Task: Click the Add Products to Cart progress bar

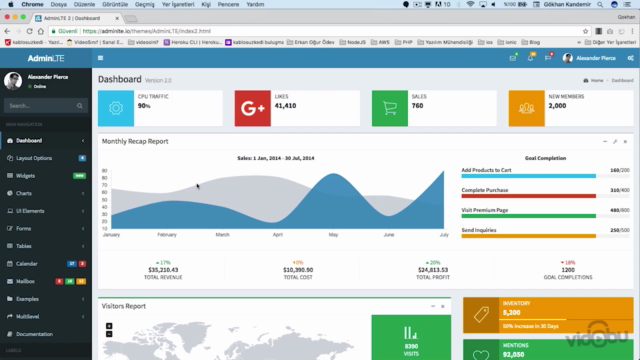Action: point(545,176)
